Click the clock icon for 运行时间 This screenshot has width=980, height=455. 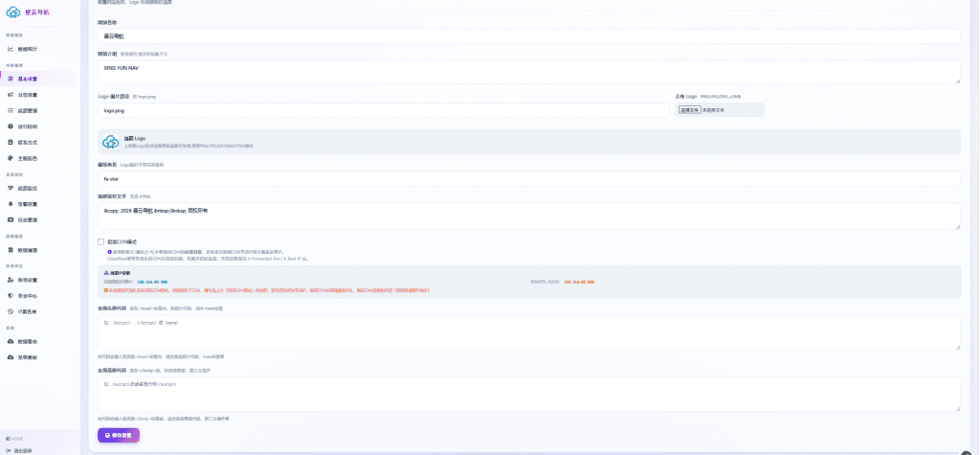tap(11, 126)
